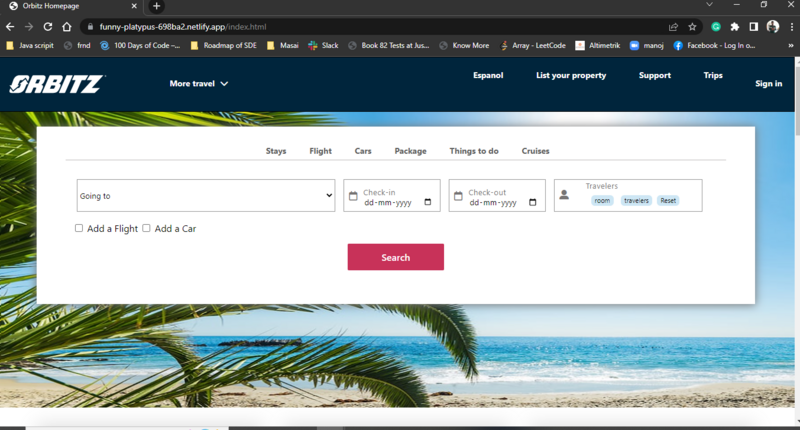Expand the Going to destination dropdown
Viewport: 800px width, 430px height.
[x=206, y=195]
